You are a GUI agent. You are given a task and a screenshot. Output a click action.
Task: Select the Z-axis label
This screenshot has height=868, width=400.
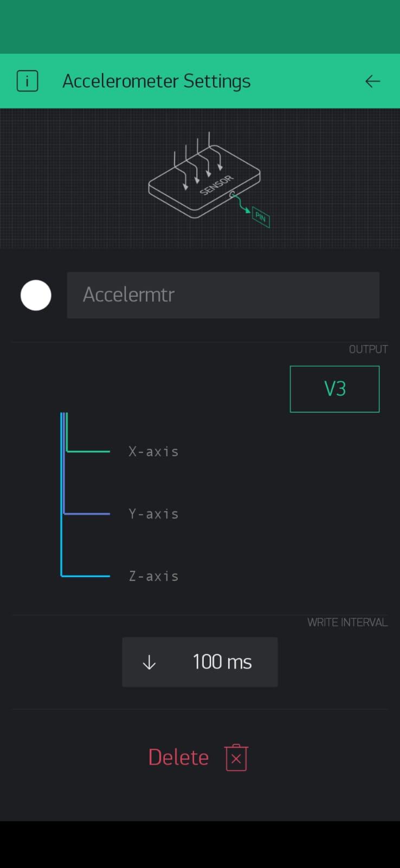[153, 576]
